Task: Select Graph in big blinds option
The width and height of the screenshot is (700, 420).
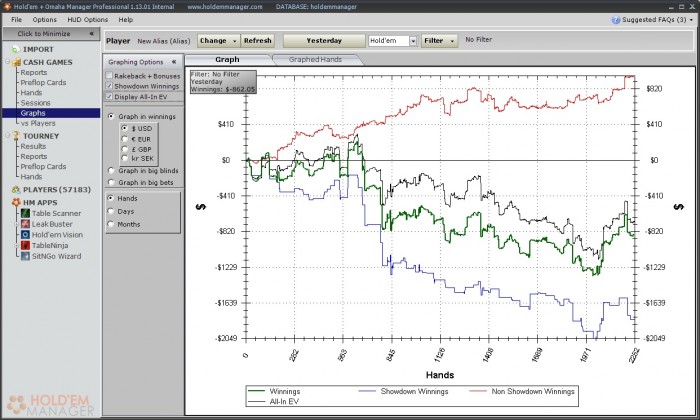Action: [x=111, y=170]
